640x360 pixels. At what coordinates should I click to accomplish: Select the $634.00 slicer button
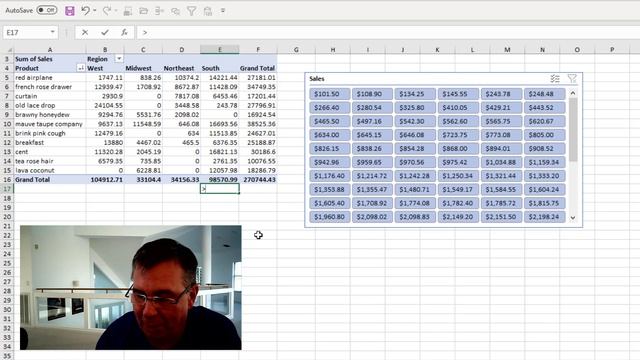click(x=330, y=135)
